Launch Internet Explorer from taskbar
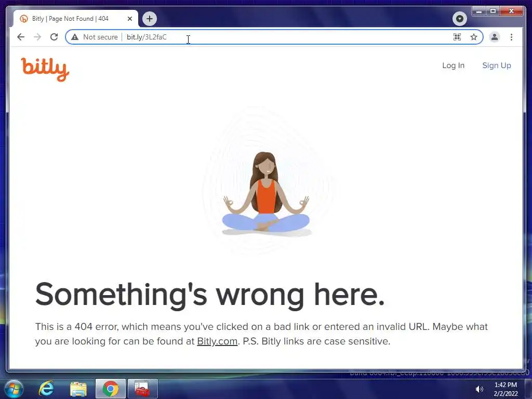 (46, 389)
